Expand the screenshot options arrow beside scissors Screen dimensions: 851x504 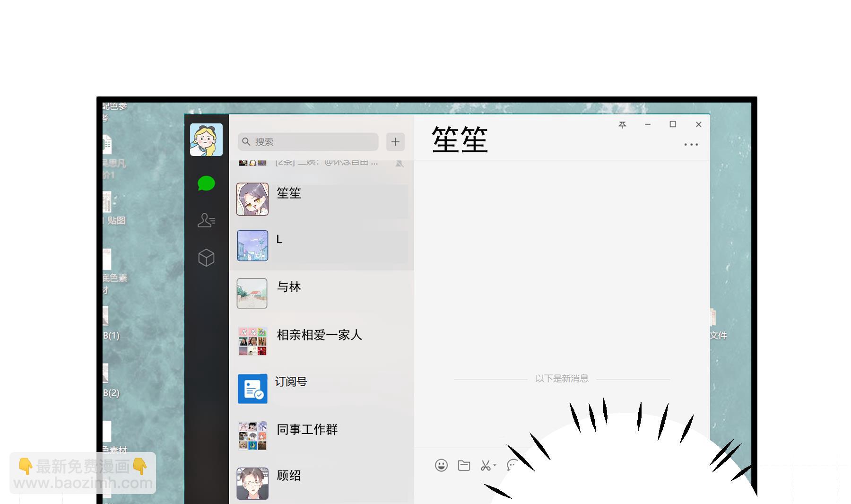click(x=495, y=465)
